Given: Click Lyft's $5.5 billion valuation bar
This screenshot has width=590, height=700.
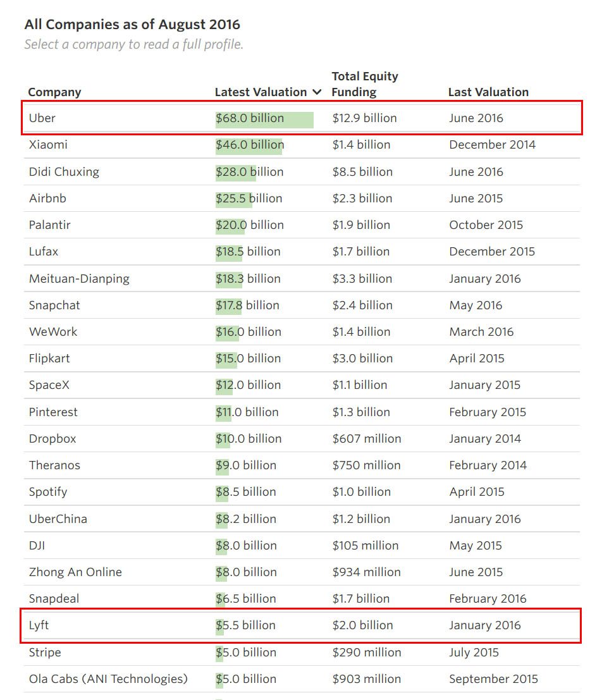Looking at the screenshot, I should point(247,625).
